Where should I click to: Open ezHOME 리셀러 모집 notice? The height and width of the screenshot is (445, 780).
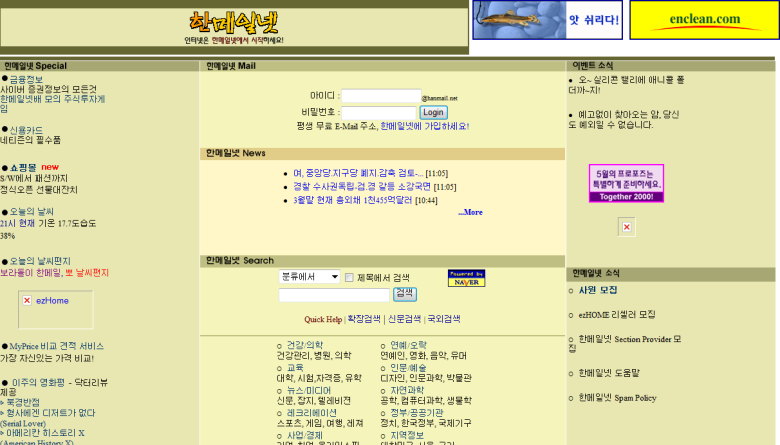pos(617,315)
